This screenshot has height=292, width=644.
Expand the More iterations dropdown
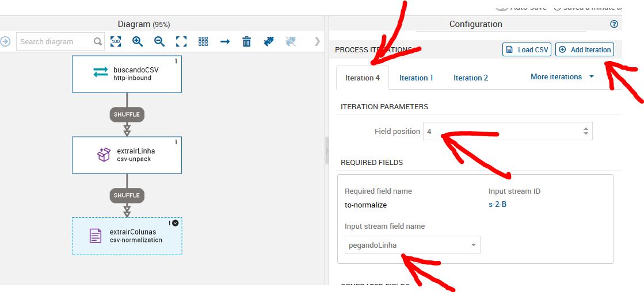click(x=562, y=77)
